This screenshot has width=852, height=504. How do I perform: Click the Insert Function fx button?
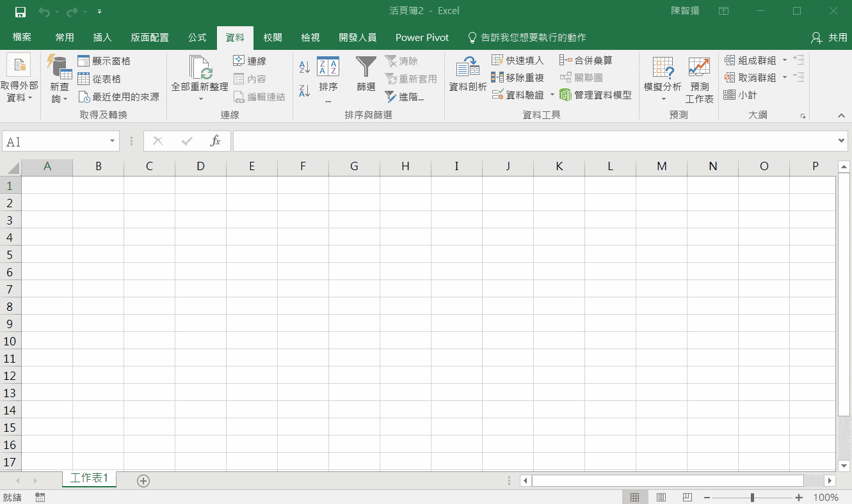click(x=215, y=141)
